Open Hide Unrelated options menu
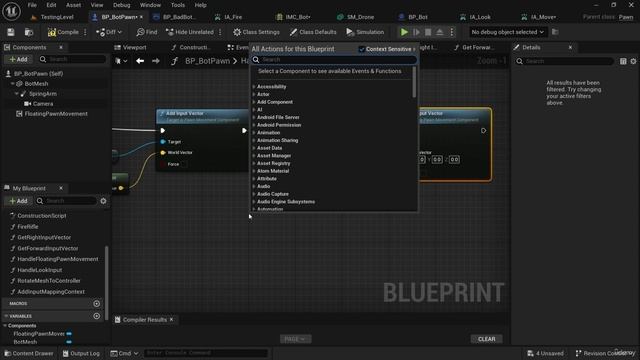This screenshot has width=640, height=360. pos(220,32)
